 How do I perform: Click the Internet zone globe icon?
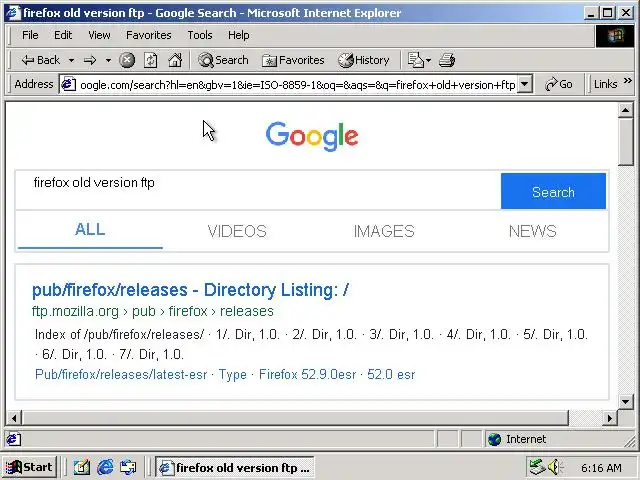tap(494, 439)
